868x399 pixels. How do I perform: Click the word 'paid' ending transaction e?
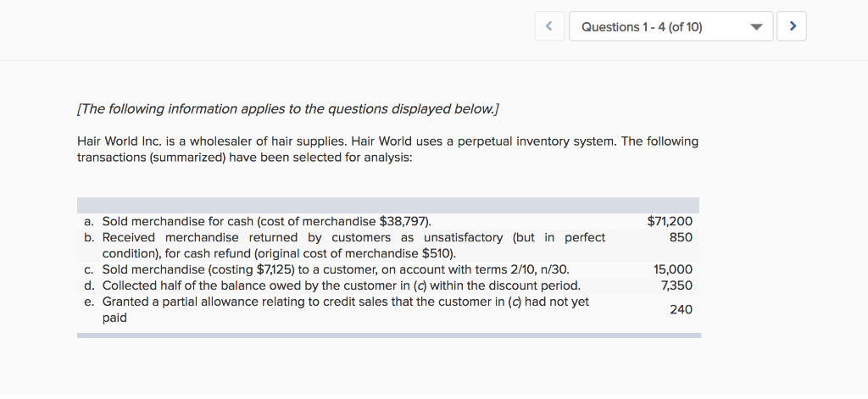[x=114, y=318]
